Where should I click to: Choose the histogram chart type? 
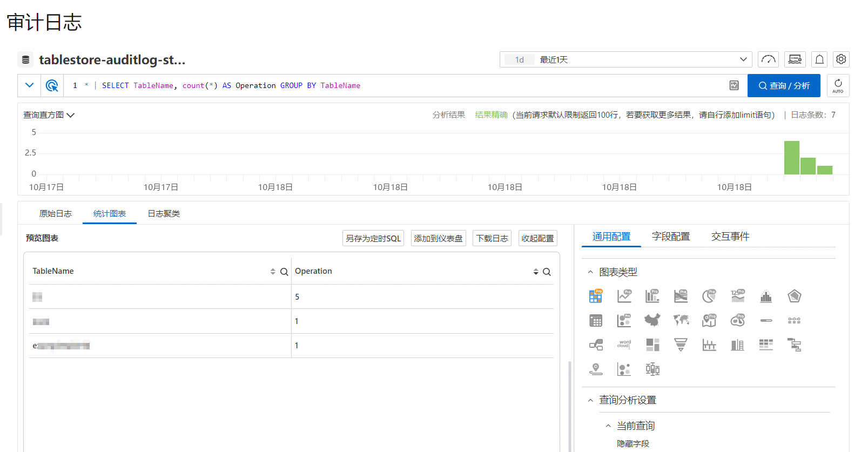click(766, 296)
